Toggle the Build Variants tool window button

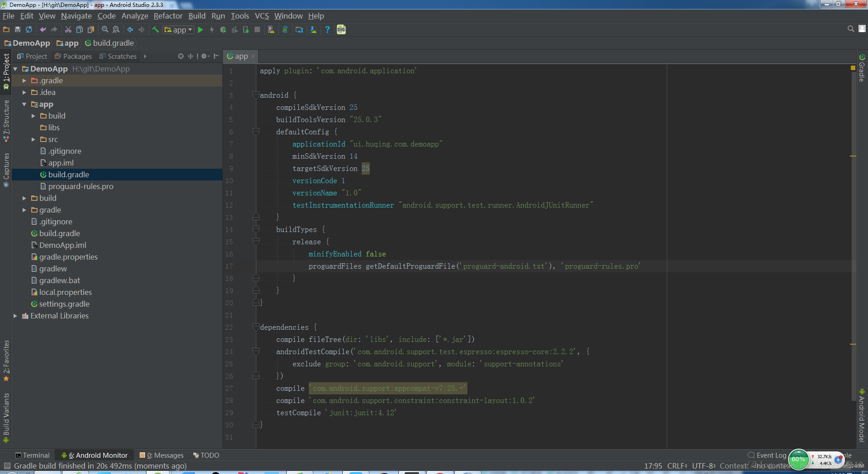click(x=6, y=417)
